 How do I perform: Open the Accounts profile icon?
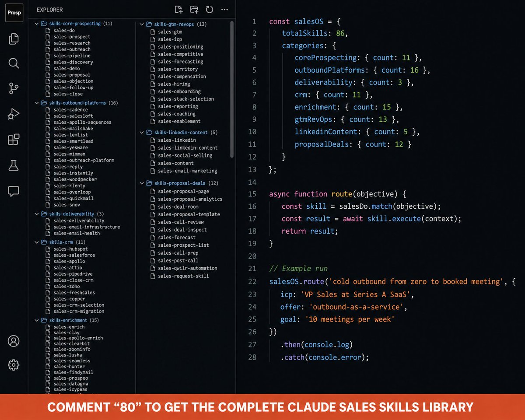pos(14,341)
